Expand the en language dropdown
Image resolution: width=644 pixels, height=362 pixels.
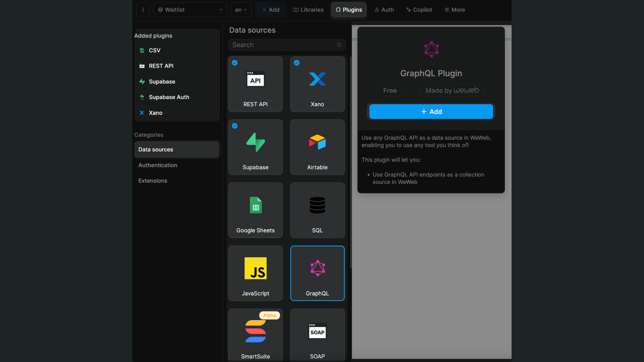pos(241,10)
